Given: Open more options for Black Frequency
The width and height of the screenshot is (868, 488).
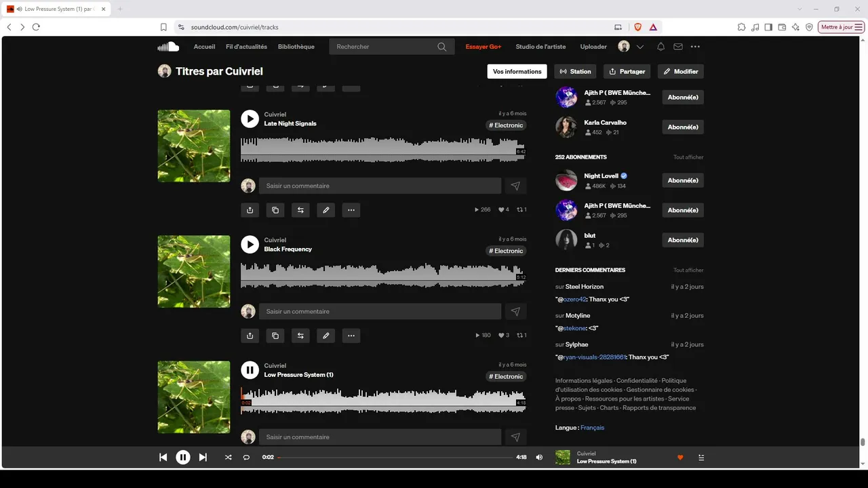Looking at the screenshot, I should 351,335.
